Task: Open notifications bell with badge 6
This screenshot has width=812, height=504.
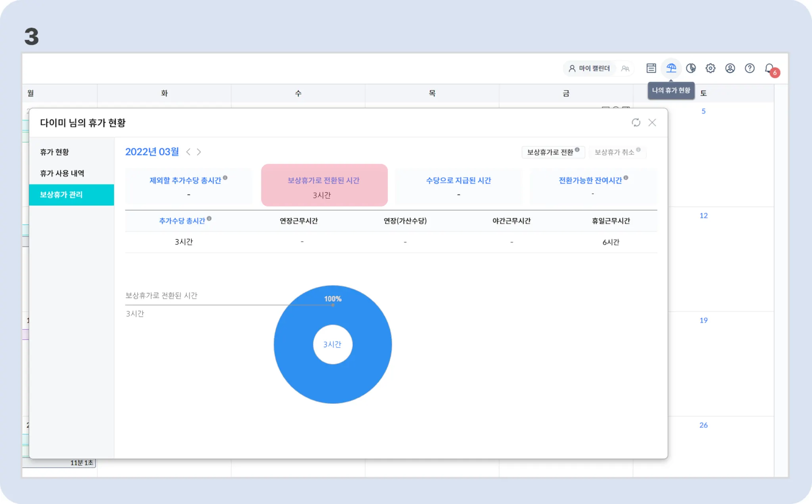Action: [x=770, y=68]
